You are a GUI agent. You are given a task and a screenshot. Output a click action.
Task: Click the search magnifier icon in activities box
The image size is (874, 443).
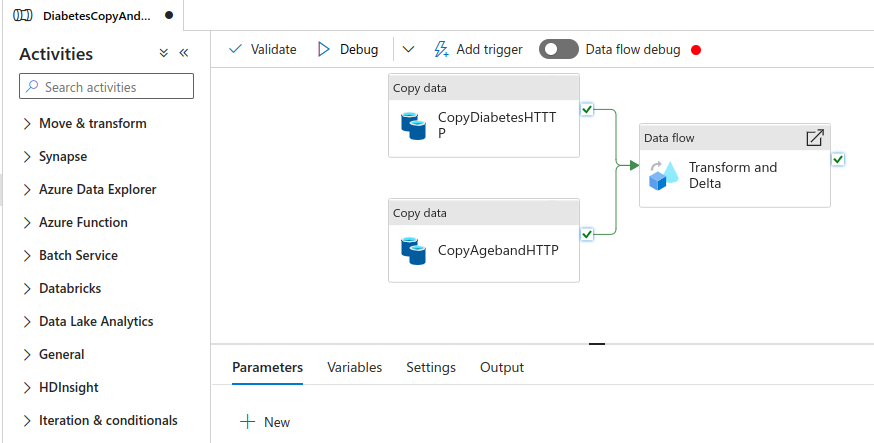(32, 86)
